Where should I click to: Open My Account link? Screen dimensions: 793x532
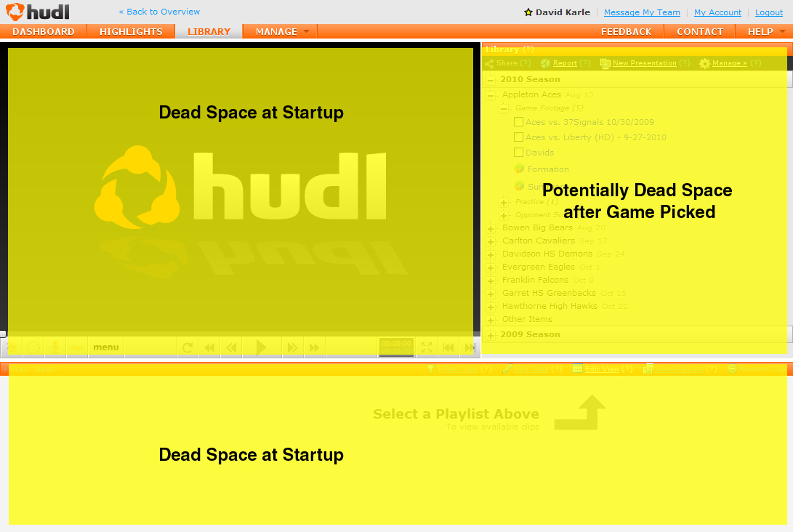717,12
